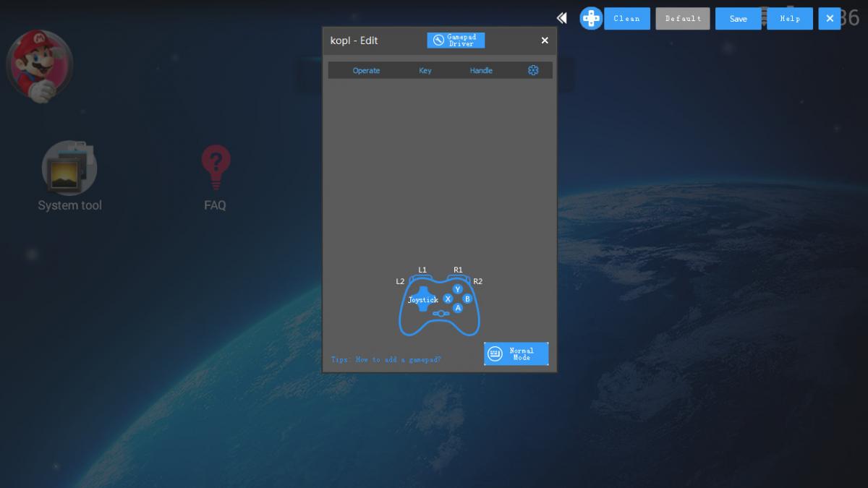Switch to the Key tab
This screenshot has height=488, width=868.
pos(425,70)
